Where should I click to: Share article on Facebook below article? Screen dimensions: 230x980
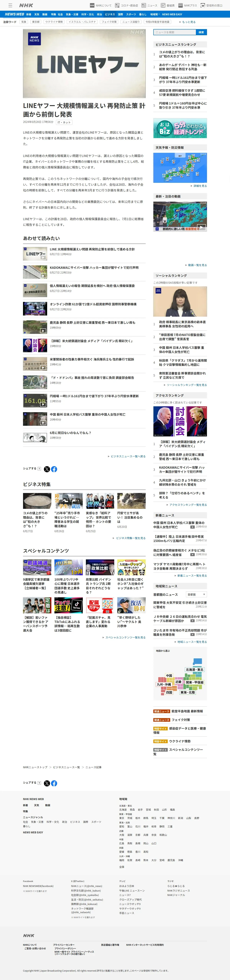click(54, 469)
